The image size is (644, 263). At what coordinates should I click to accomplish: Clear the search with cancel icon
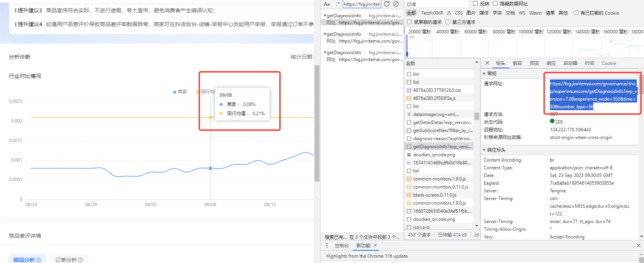point(396,4)
